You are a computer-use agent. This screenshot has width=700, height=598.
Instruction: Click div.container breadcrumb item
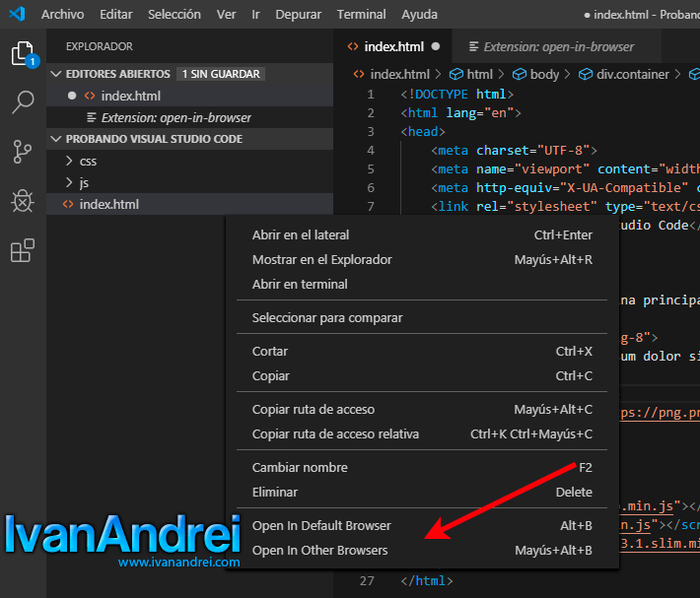[x=633, y=74]
